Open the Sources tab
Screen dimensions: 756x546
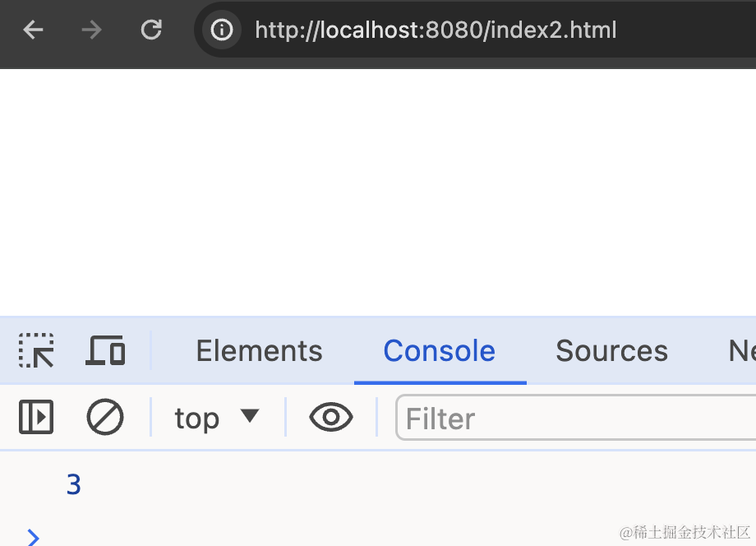[x=612, y=350]
